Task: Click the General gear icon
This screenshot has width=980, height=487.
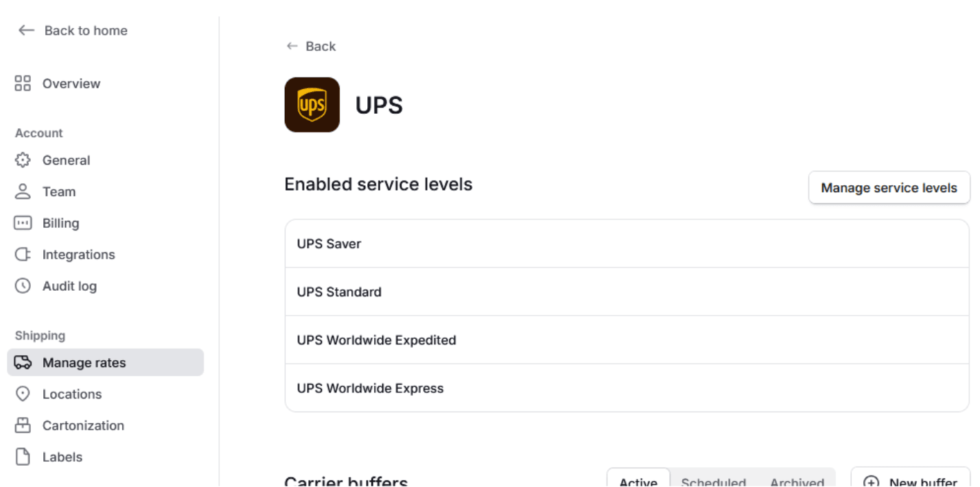Action: click(x=23, y=161)
